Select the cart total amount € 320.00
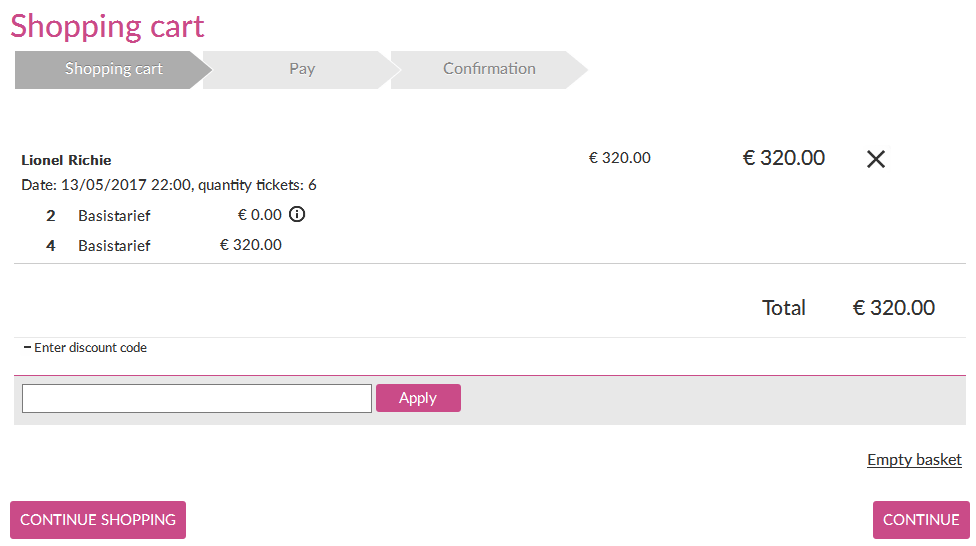 point(893,308)
